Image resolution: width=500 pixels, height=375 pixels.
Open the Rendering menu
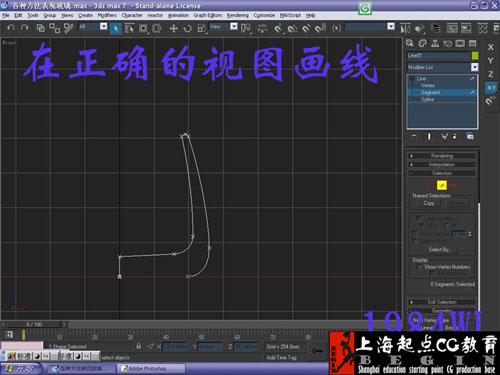[x=238, y=15]
